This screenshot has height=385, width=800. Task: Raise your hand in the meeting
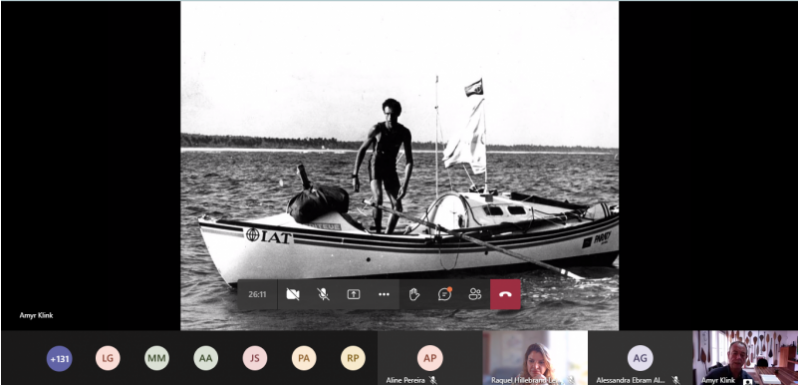[414, 294]
